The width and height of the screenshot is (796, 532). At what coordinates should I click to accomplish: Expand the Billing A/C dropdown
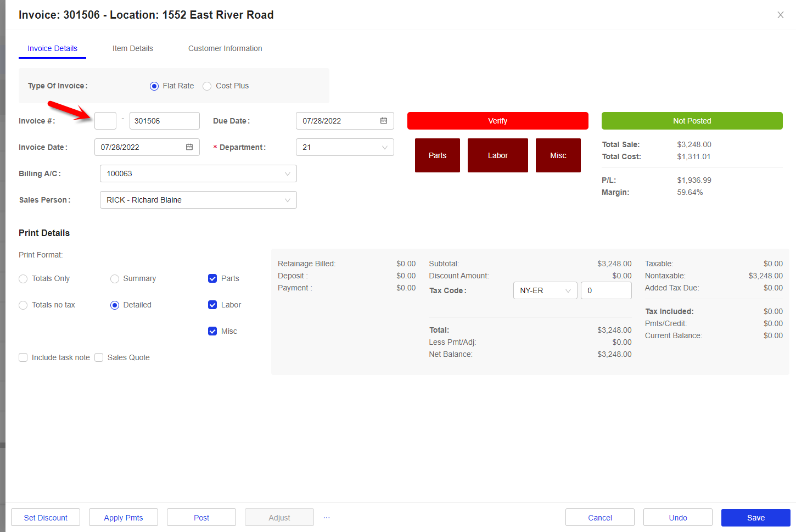(198, 173)
